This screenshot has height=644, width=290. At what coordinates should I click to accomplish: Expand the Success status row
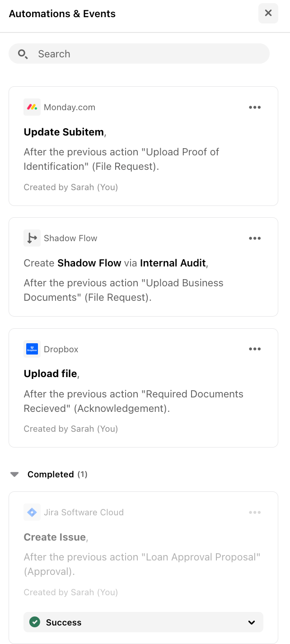point(143,622)
